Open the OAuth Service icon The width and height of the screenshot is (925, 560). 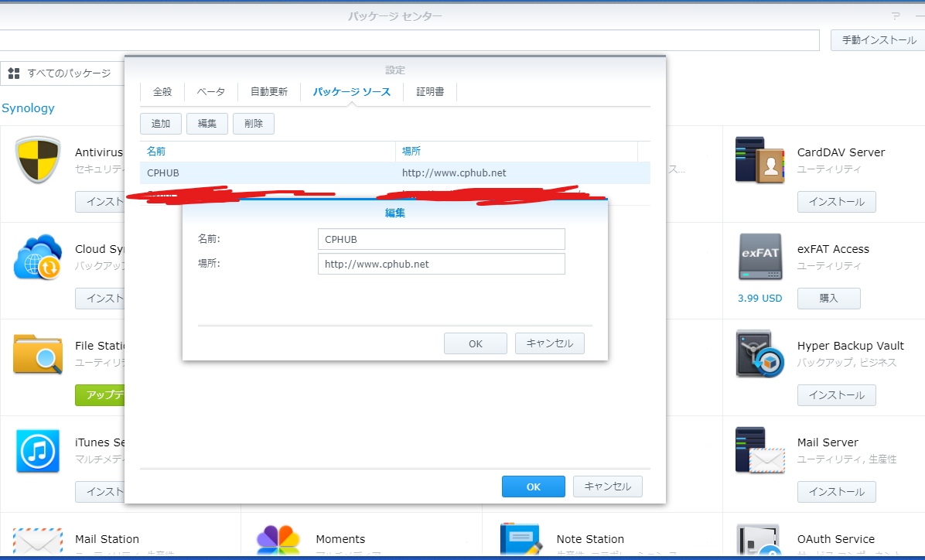pos(759,541)
